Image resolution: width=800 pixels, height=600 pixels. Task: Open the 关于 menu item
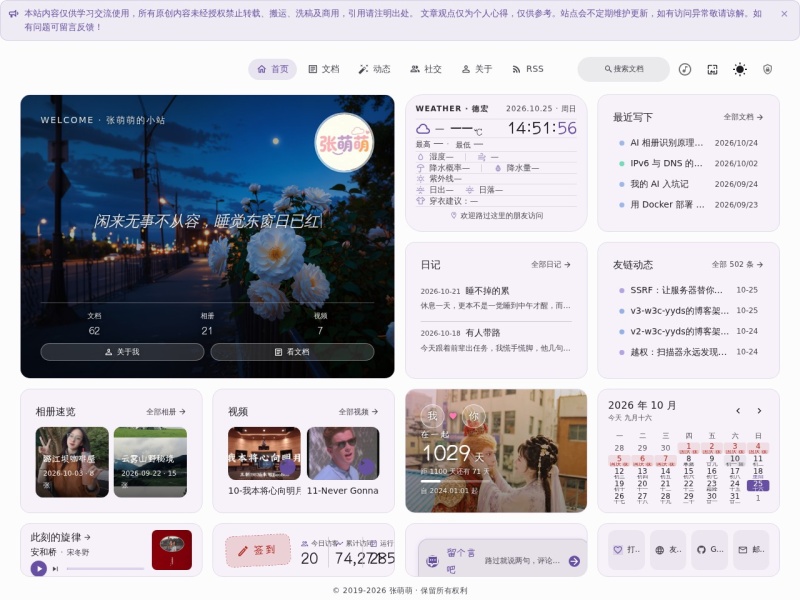pyautogui.click(x=477, y=69)
